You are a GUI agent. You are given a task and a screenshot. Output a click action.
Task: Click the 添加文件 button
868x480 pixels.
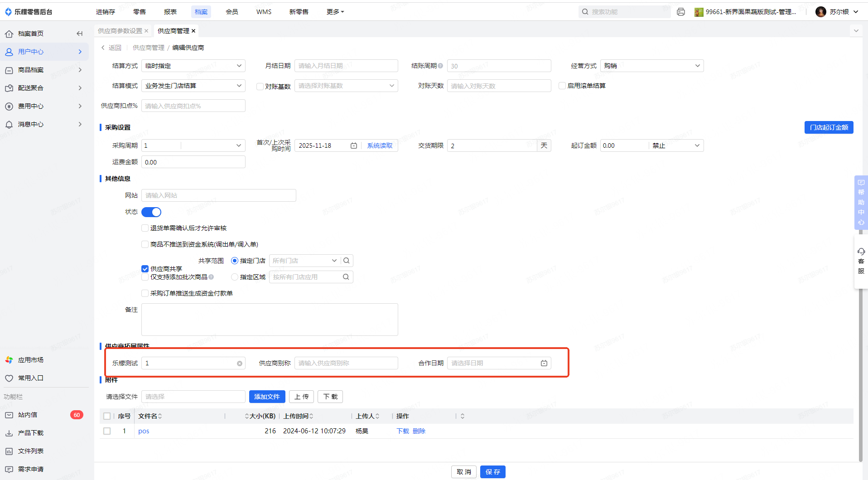(267, 397)
